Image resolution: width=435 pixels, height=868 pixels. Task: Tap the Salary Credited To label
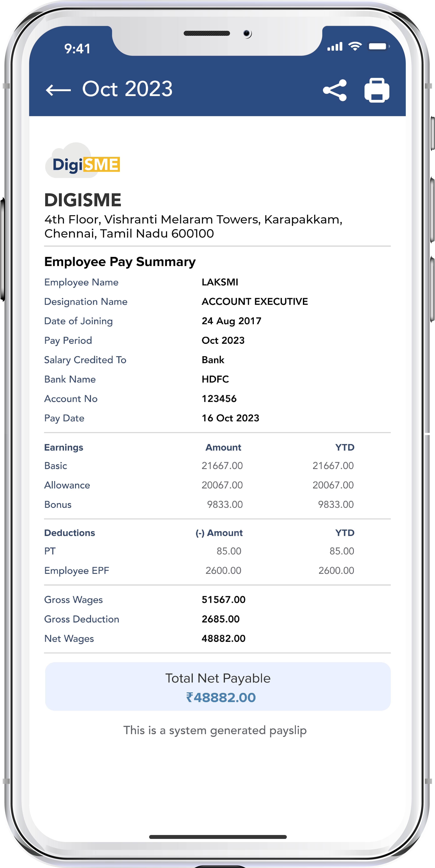(85, 360)
